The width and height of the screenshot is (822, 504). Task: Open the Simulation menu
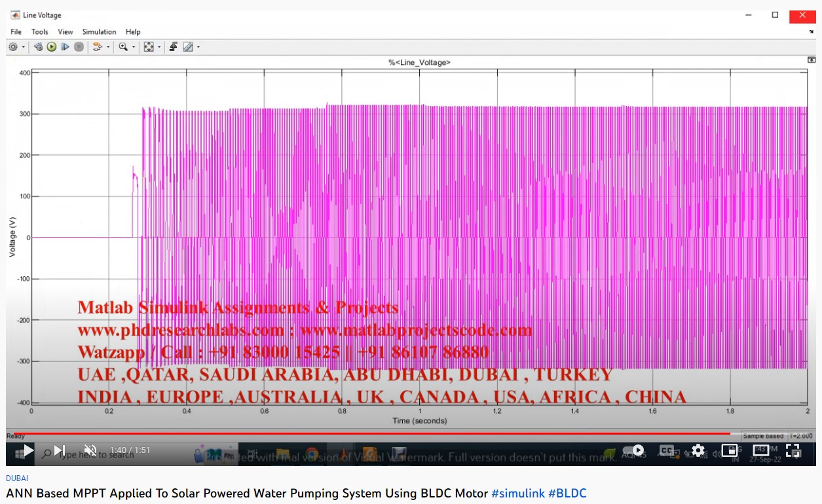pyautogui.click(x=99, y=31)
